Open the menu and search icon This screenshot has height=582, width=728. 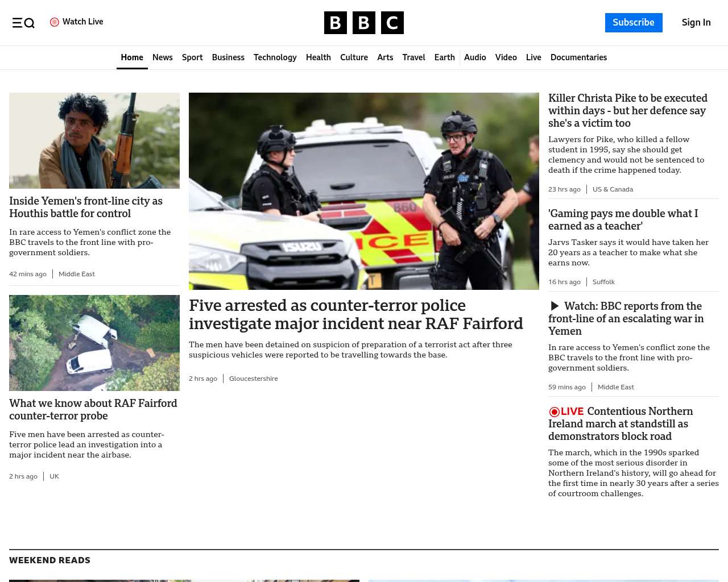click(x=23, y=23)
